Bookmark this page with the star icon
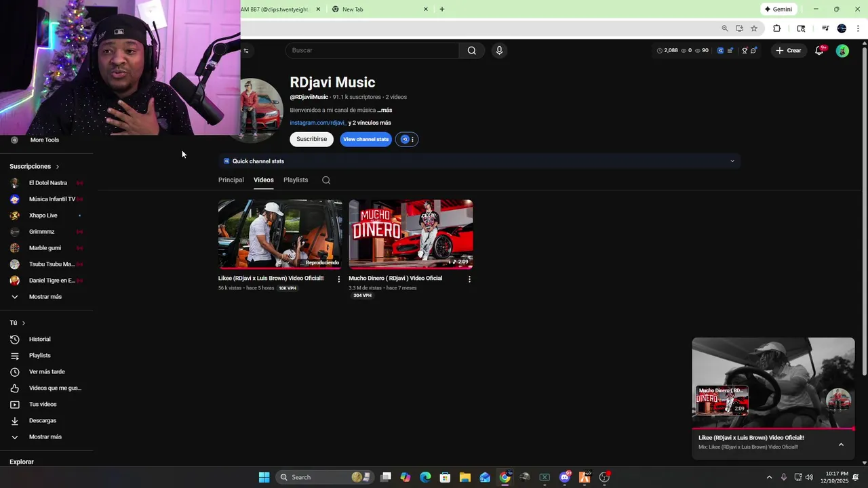 pyautogui.click(x=753, y=28)
